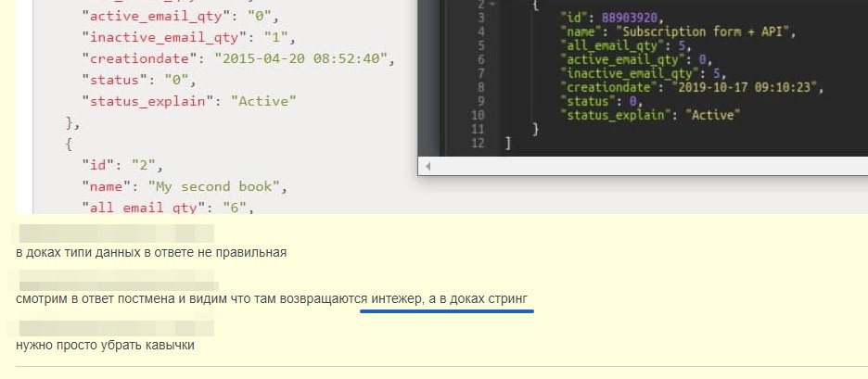The height and width of the screenshot is (379, 868).
Task: Click the closing curly brace on line 11
Action: click(535, 130)
